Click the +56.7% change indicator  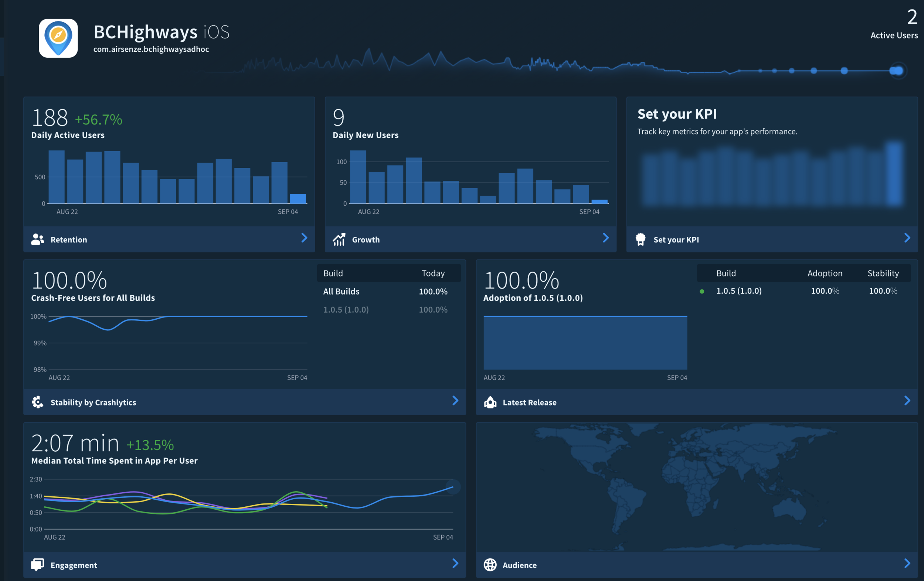coord(98,119)
